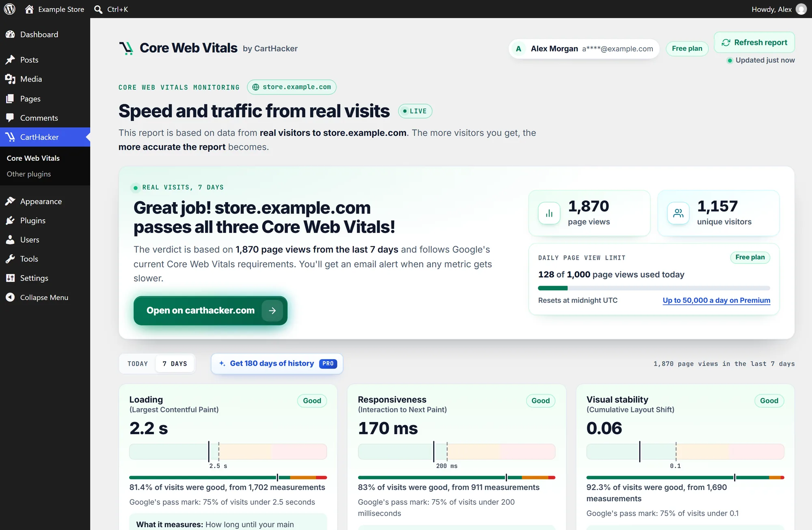
Task: Click the arrow icon on Open on carthacker.com
Action: [x=272, y=310]
